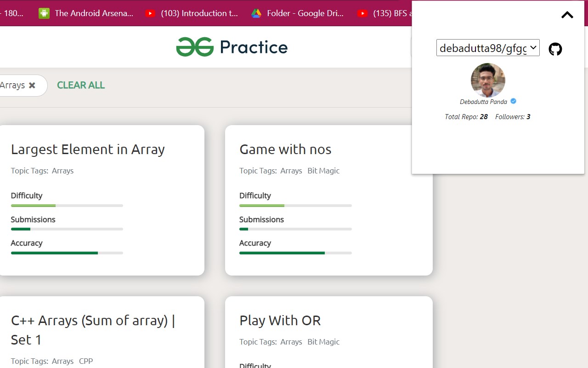Click Arrays tag on Largest Element card
The width and height of the screenshot is (588, 368).
click(x=62, y=171)
